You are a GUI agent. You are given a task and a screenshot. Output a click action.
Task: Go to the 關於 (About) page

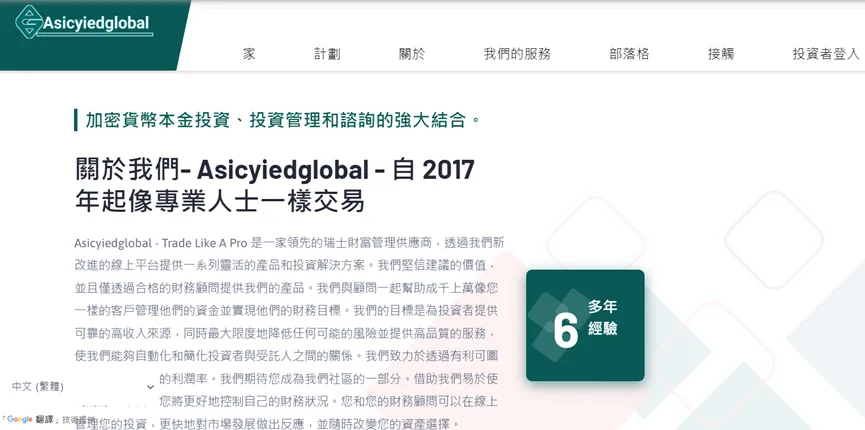tap(412, 54)
